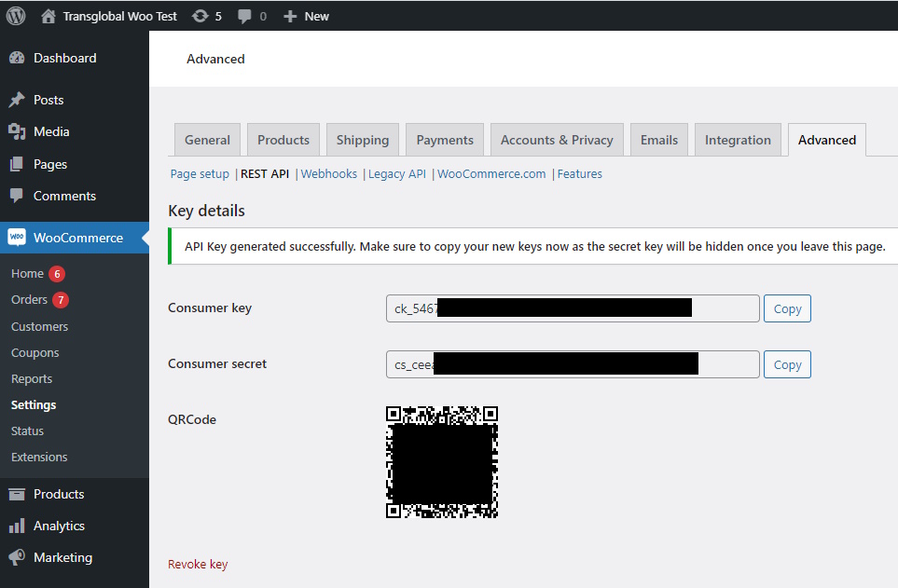The width and height of the screenshot is (898, 588).
Task: Switch to Accounts & Privacy tab
Action: pos(557,140)
